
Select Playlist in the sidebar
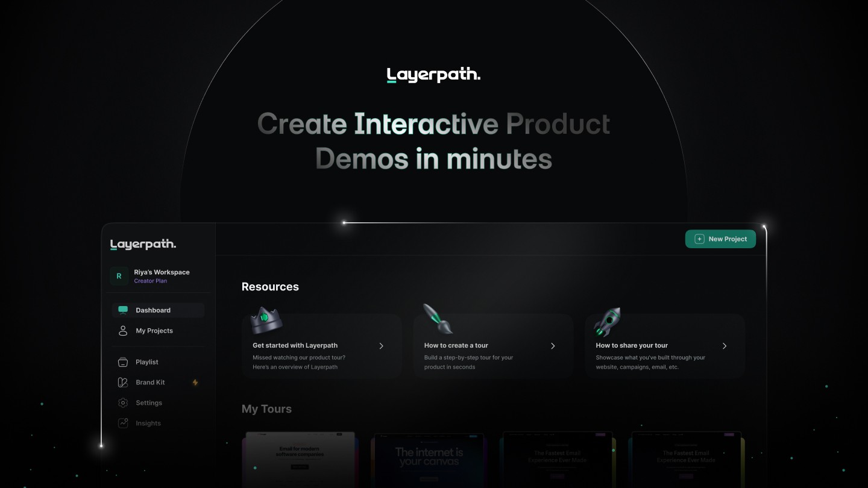click(147, 362)
